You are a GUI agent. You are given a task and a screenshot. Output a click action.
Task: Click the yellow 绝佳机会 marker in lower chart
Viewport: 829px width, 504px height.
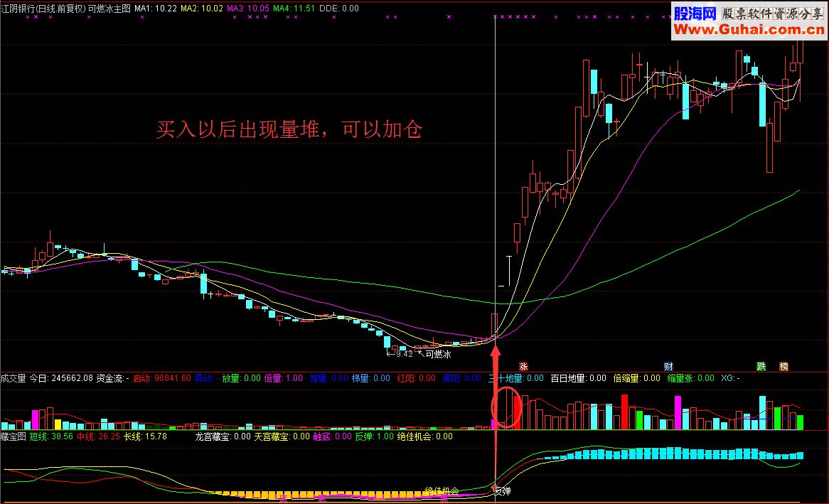click(442, 490)
